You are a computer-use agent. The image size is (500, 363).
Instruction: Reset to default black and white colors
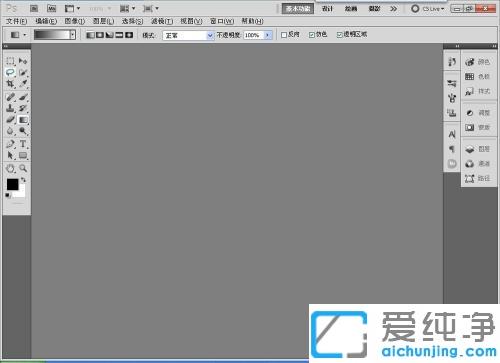tap(7, 195)
